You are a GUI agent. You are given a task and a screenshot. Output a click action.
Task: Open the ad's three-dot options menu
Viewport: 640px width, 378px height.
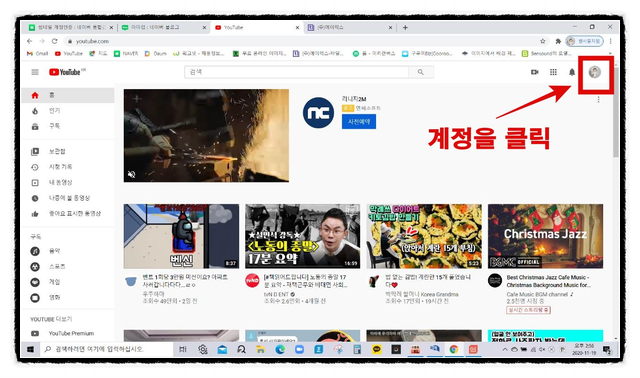click(598, 99)
